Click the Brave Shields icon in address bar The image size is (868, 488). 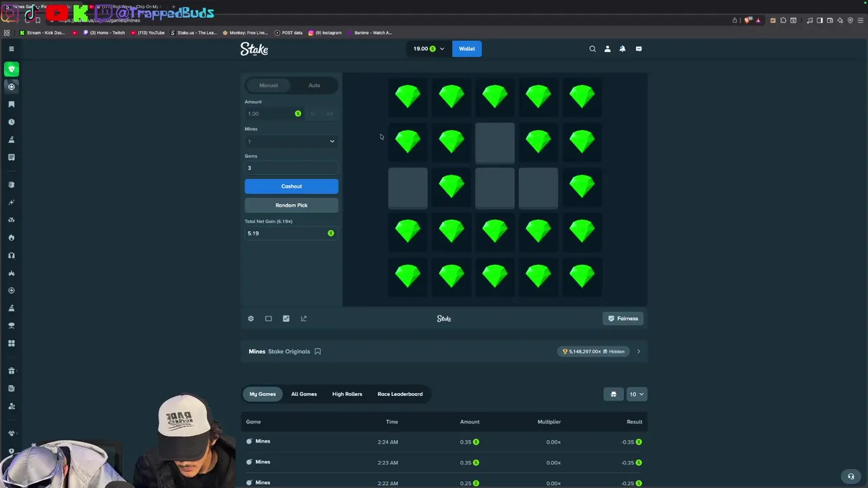click(748, 20)
